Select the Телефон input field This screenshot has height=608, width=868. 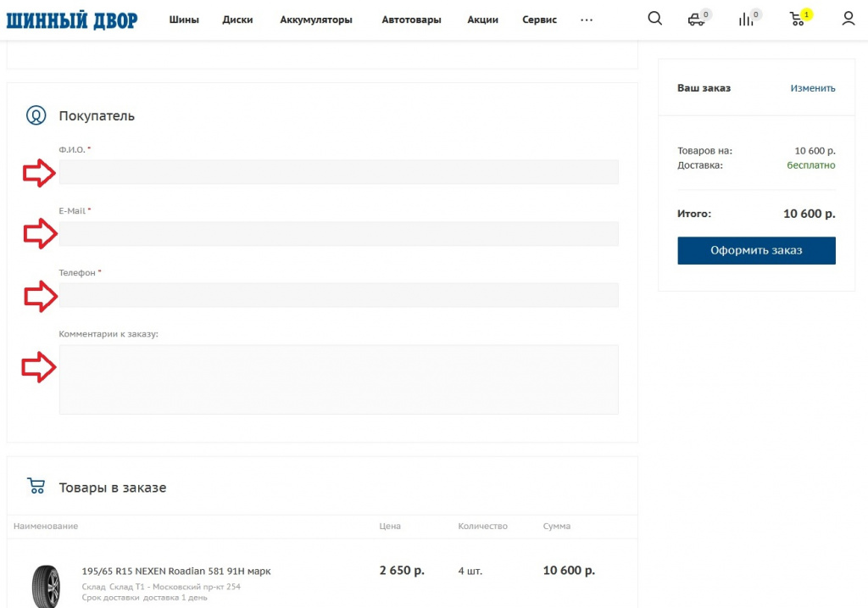click(x=338, y=295)
